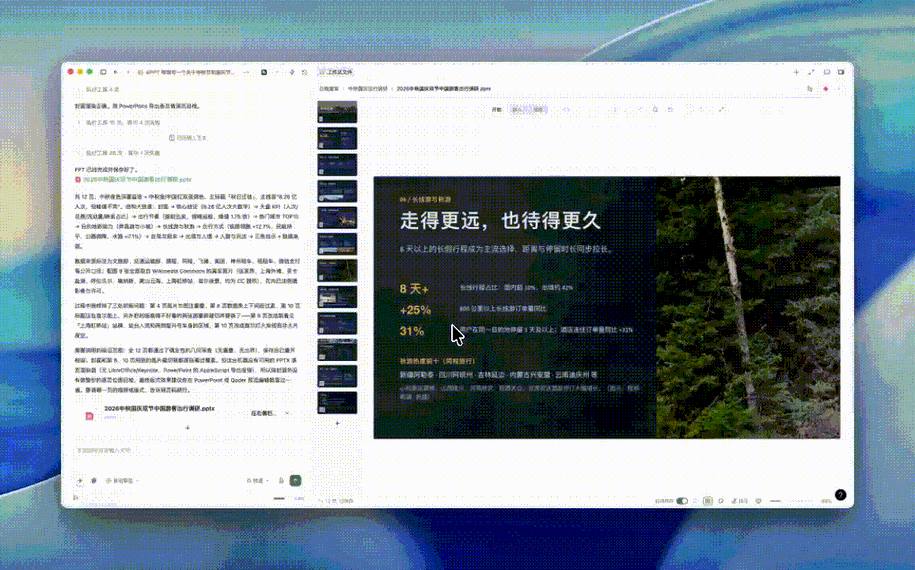The width and height of the screenshot is (915, 570).
Task: Click the green send button
Action: (x=295, y=480)
